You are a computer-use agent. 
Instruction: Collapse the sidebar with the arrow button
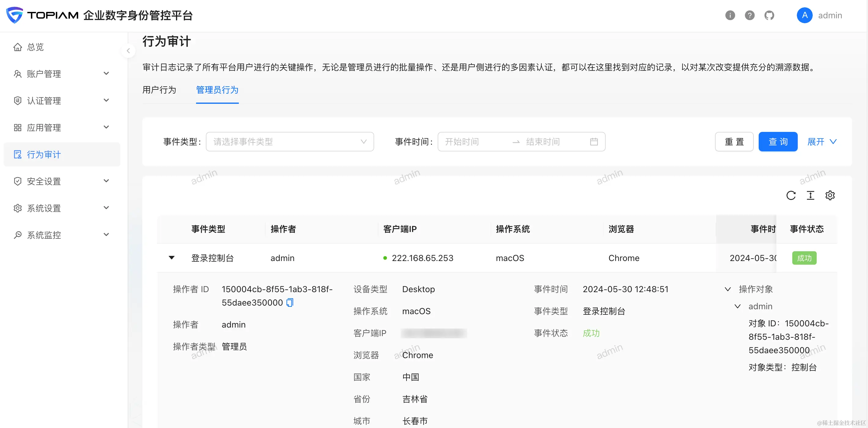click(x=128, y=51)
